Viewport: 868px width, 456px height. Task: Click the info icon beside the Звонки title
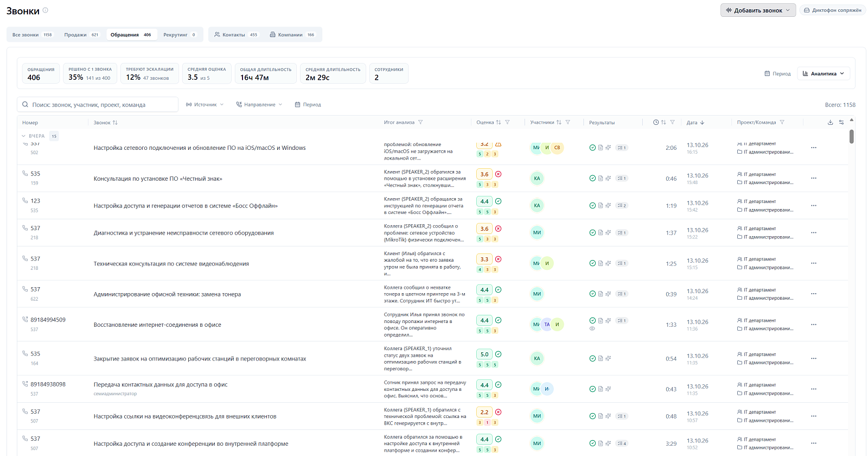click(46, 10)
